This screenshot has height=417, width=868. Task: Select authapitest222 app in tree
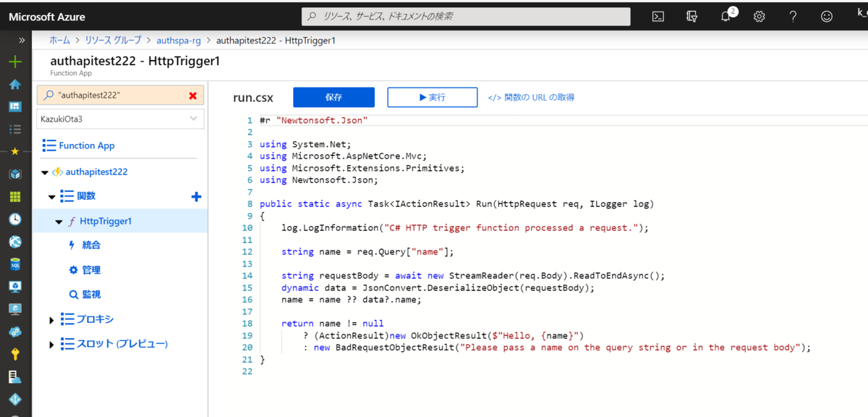click(96, 172)
